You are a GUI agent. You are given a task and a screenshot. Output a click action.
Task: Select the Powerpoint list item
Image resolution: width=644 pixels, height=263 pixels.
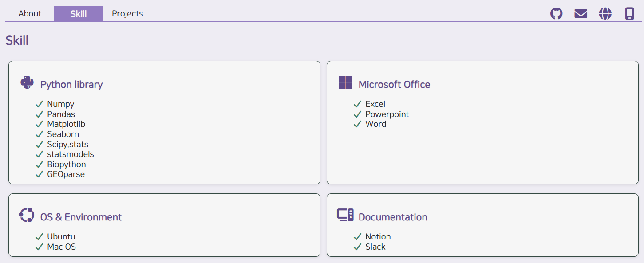pos(387,114)
